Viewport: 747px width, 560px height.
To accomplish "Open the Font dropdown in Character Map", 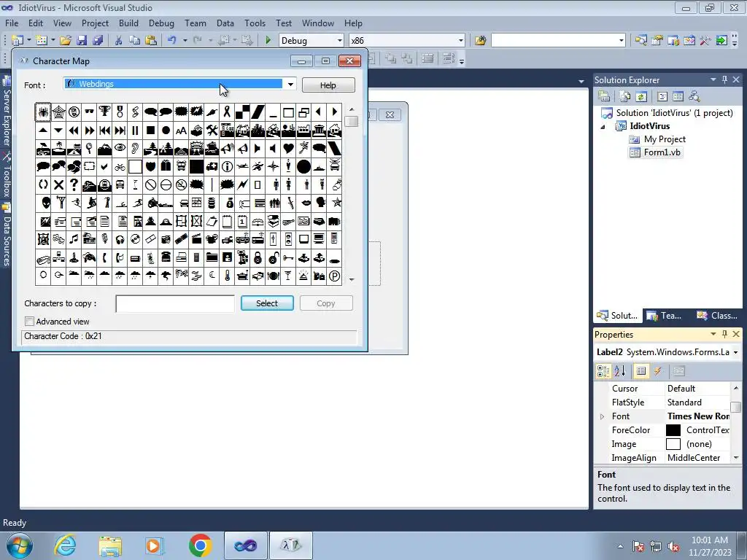I will (x=290, y=85).
